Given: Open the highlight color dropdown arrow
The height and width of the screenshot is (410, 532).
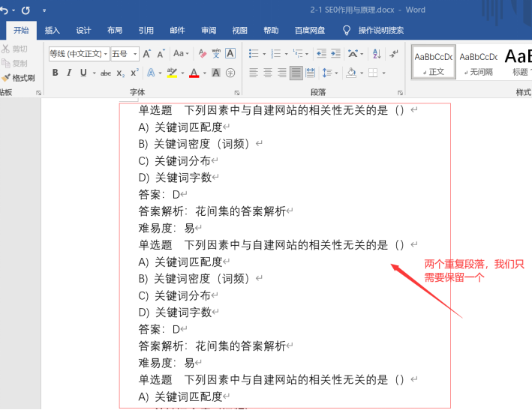Looking at the screenshot, I should 182,73.
